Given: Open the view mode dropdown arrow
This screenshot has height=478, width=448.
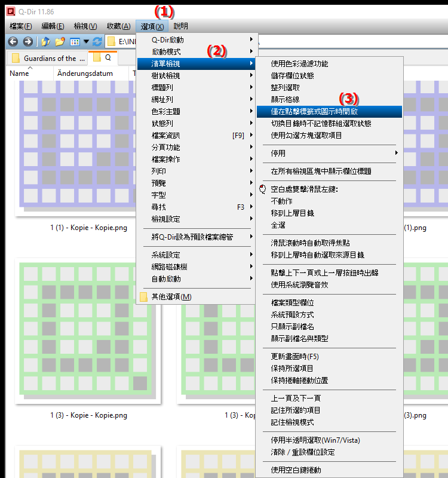Looking at the screenshot, I should 86,41.
